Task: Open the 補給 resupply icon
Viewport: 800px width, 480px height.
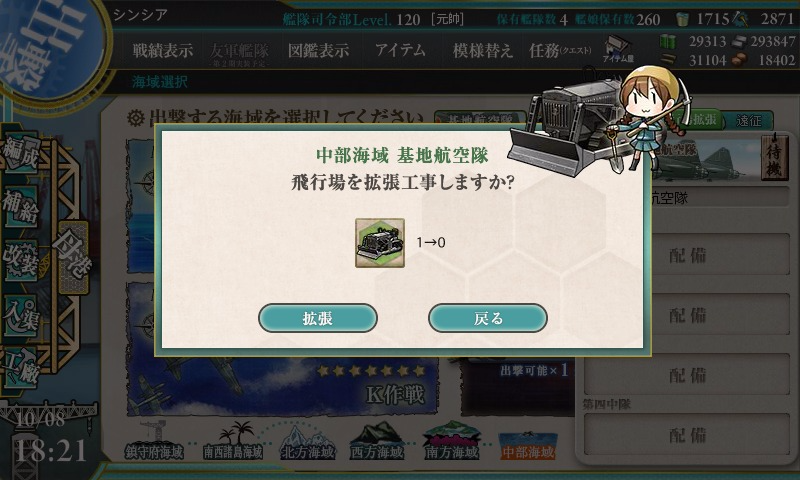Action: 21,207
